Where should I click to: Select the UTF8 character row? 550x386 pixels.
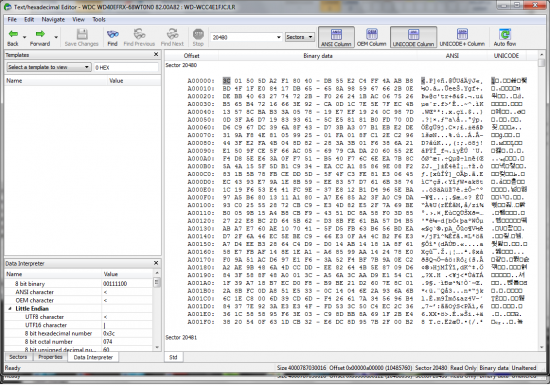[79, 317]
